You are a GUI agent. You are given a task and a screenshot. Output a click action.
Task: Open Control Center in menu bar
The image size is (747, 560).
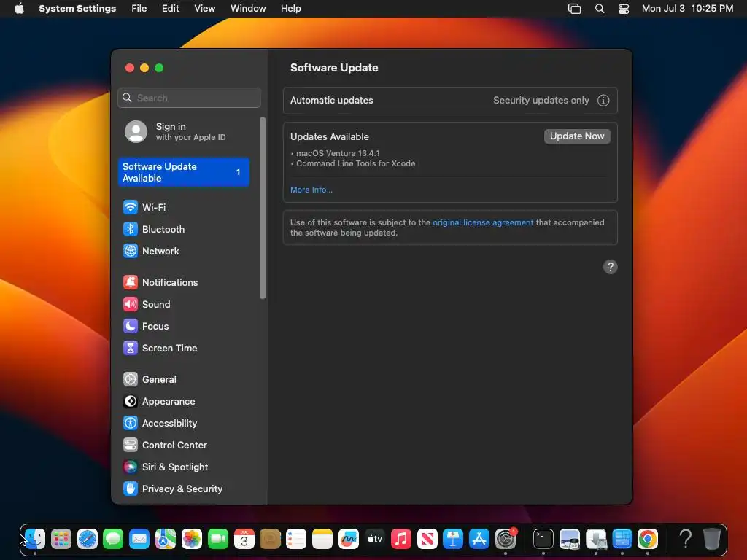click(x=624, y=9)
